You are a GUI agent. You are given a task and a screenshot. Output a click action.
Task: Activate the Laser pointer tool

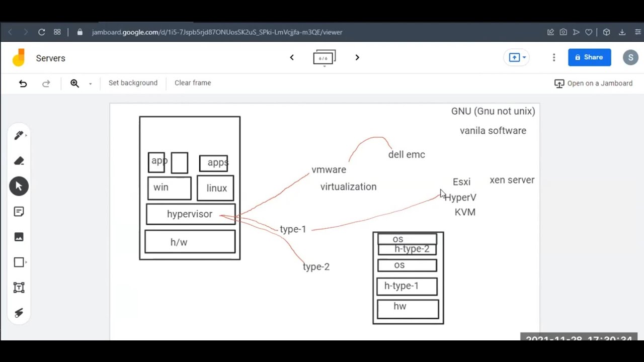click(x=19, y=313)
